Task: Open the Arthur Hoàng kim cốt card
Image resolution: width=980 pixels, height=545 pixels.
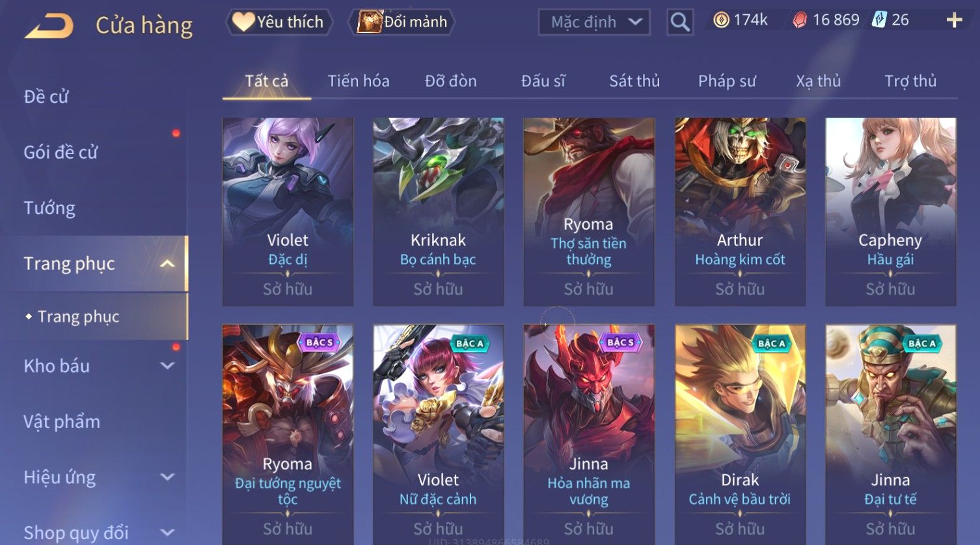Action: [x=740, y=211]
